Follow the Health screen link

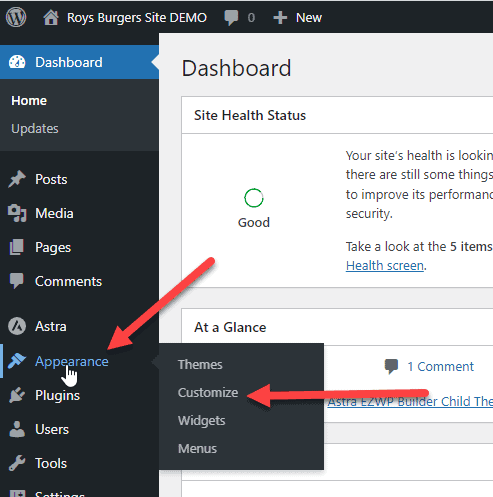coord(385,266)
